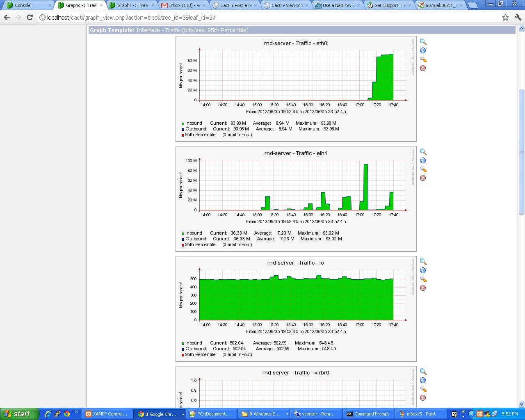Image resolution: width=525 pixels, height=420 pixels.
Task: Export eth0 graph data via blue arrow icon
Action: coord(423,50)
